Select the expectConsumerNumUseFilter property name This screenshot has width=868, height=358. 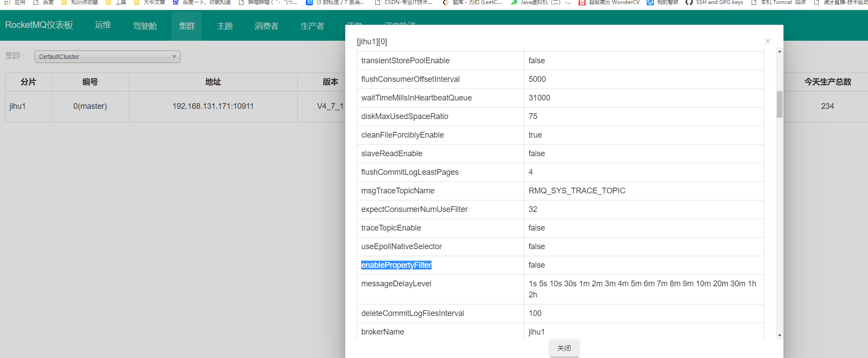(x=414, y=209)
